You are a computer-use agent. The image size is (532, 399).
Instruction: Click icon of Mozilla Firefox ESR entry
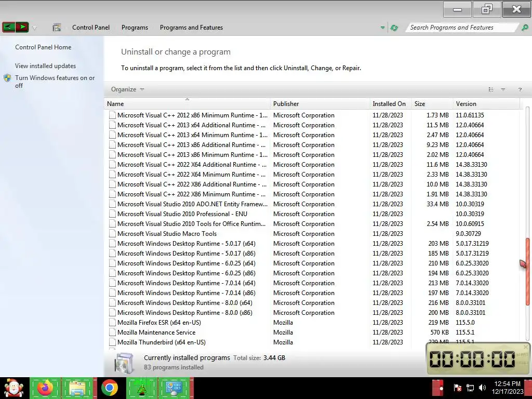click(112, 323)
